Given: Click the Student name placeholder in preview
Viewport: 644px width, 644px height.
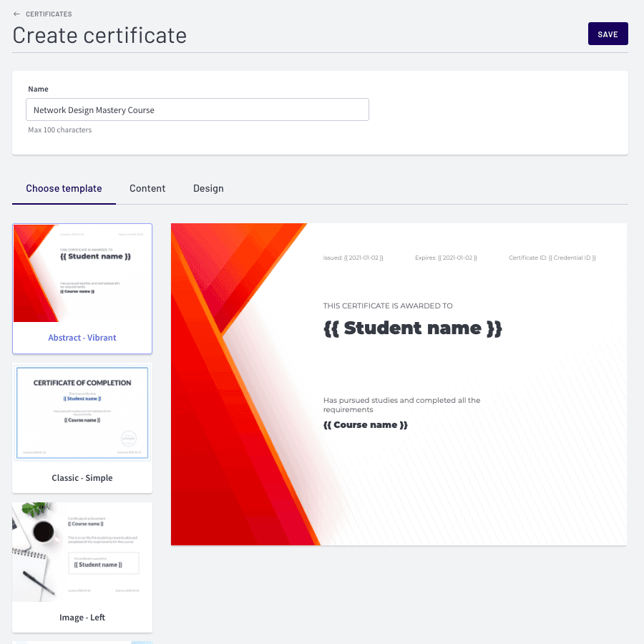Looking at the screenshot, I should coord(413,328).
